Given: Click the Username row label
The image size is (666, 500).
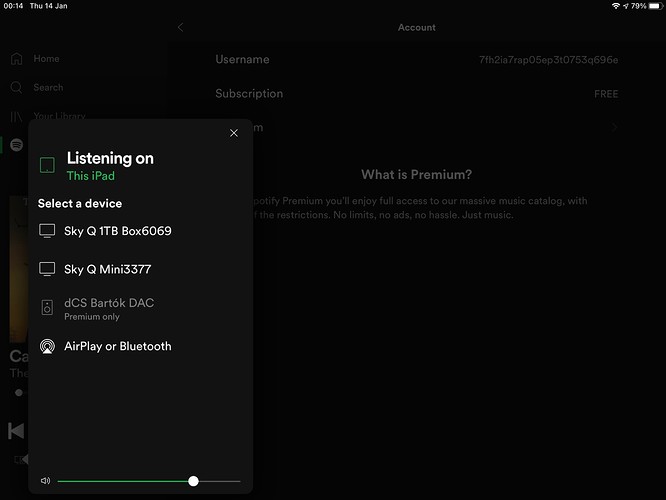Looking at the screenshot, I should pyautogui.click(x=242, y=59).
